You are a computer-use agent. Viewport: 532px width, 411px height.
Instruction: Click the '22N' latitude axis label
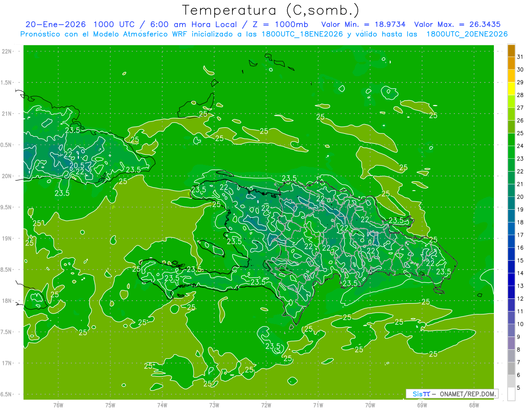point(7,51)
